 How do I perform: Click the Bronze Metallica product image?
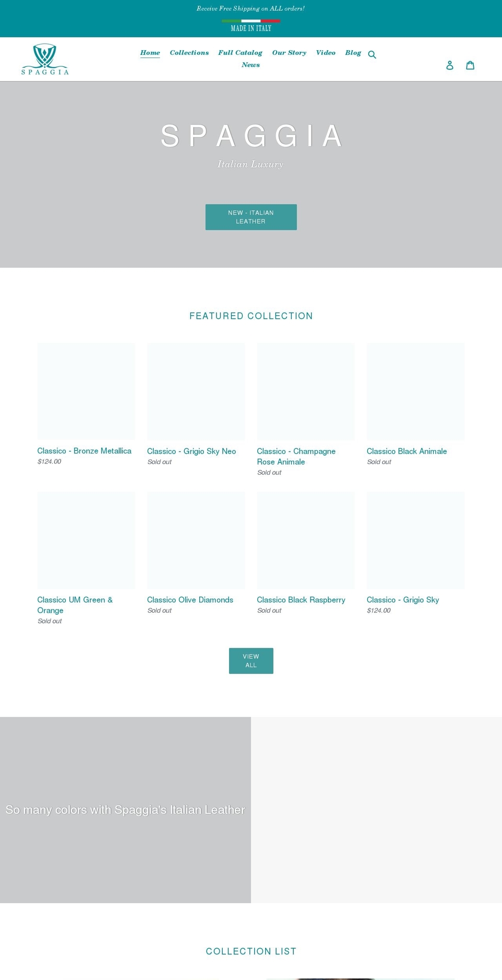(86, 391)
